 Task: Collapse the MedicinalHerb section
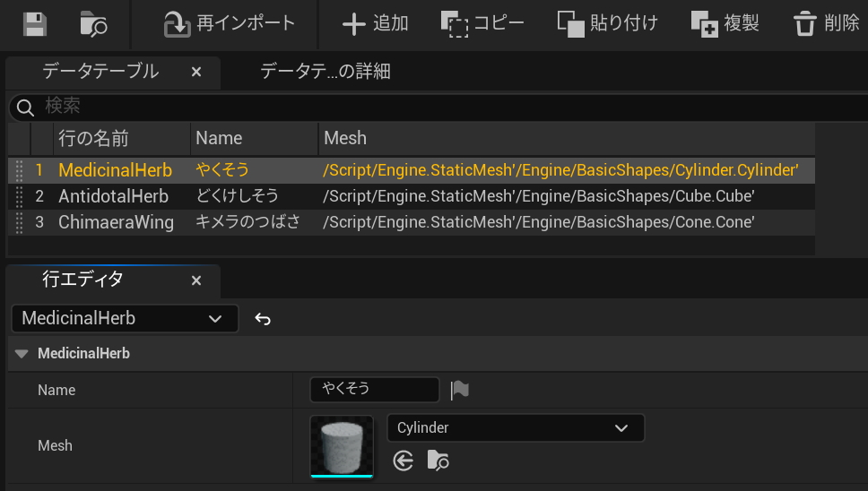pos(22,354)
